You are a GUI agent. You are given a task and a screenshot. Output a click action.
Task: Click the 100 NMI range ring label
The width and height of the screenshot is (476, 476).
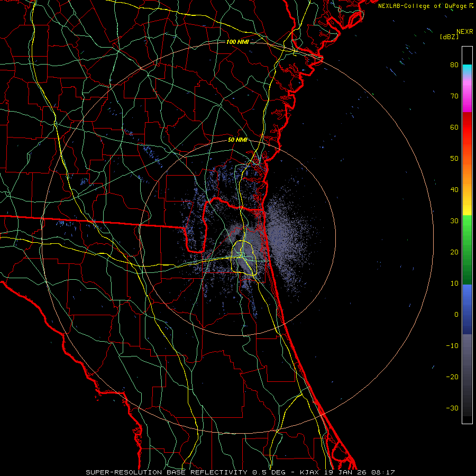(237, 42)
